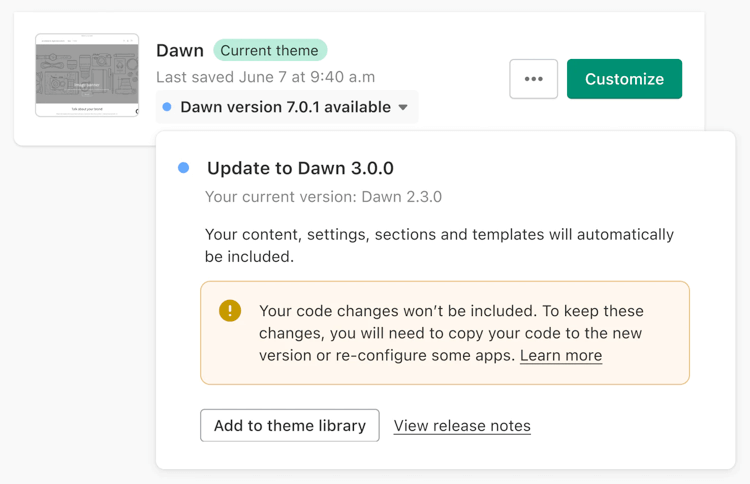The image size is (750, 484).
Task: Click the blue dot next to Dawn version 7.0.1
Action: pos(167,107)
